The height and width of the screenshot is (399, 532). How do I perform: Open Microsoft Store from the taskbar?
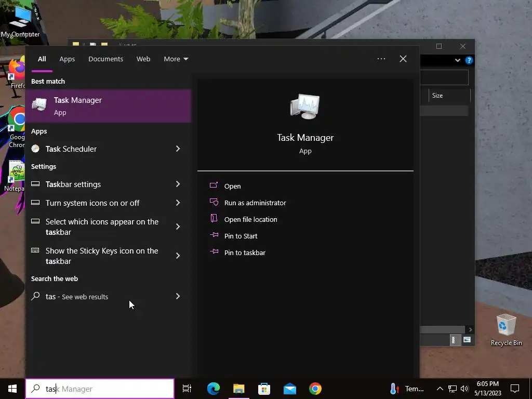pos(264,389)
